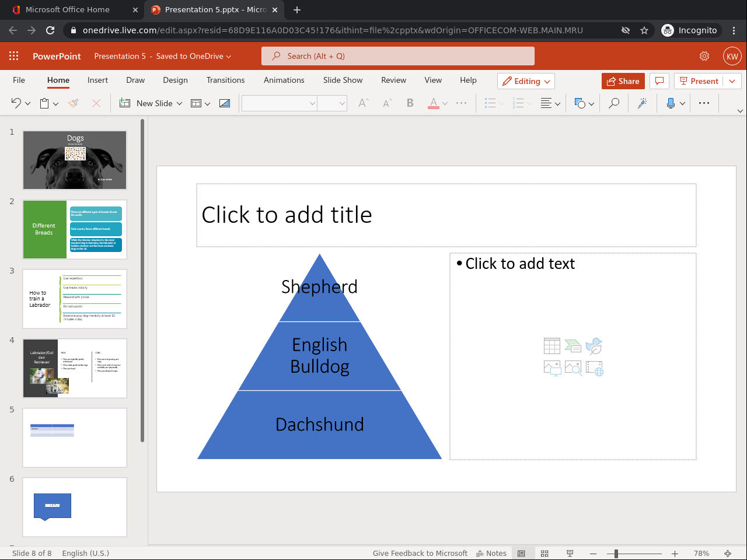The height and width of the screenshot is (560, 747).
Task: Start slide show from status bar icon
Action: point(570,554)
